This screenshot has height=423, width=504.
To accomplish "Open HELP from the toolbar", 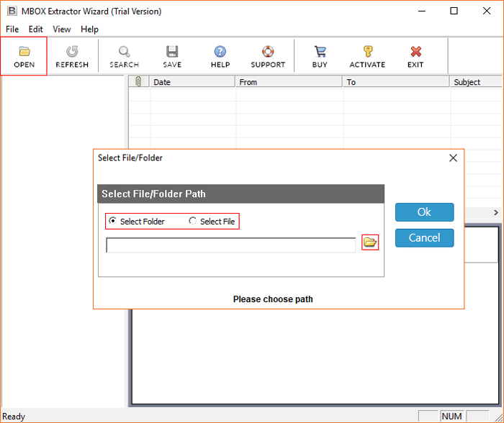I will point(220,56).
